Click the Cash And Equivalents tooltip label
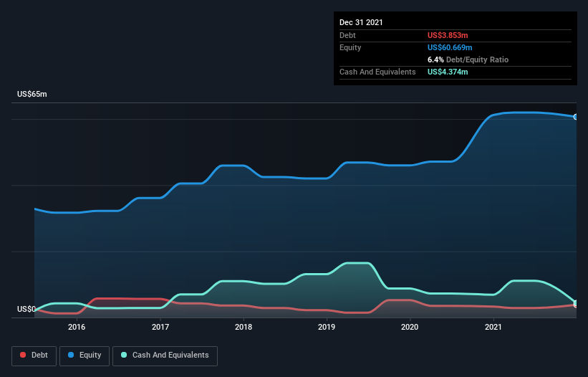Viewport: 588px width, 377px height. 377,72
